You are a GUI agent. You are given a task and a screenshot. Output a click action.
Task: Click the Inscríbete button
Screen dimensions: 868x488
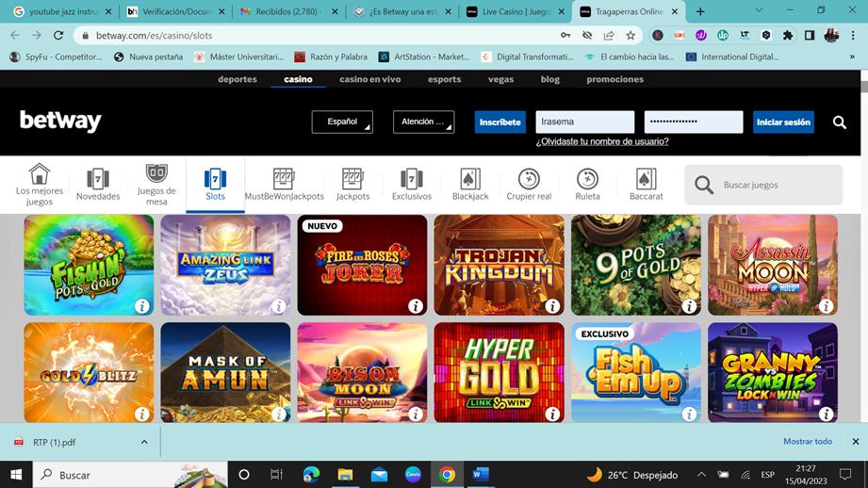[500, 122]
